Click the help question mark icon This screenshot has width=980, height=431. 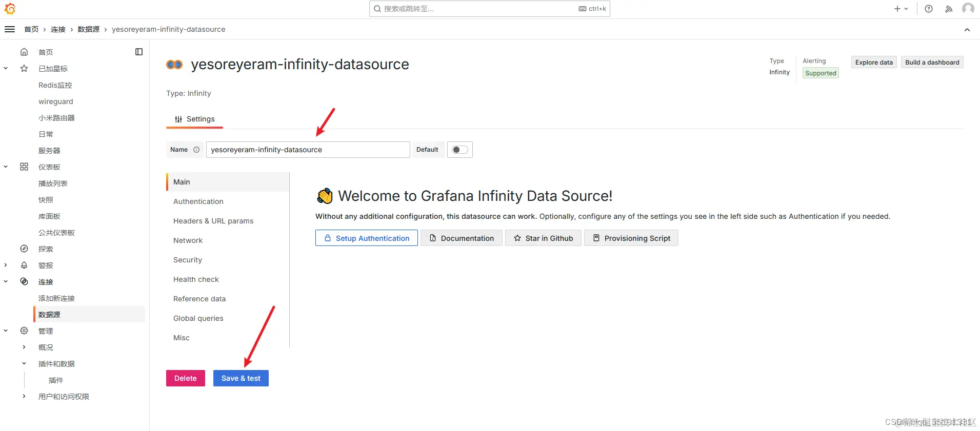click(929, 9)
